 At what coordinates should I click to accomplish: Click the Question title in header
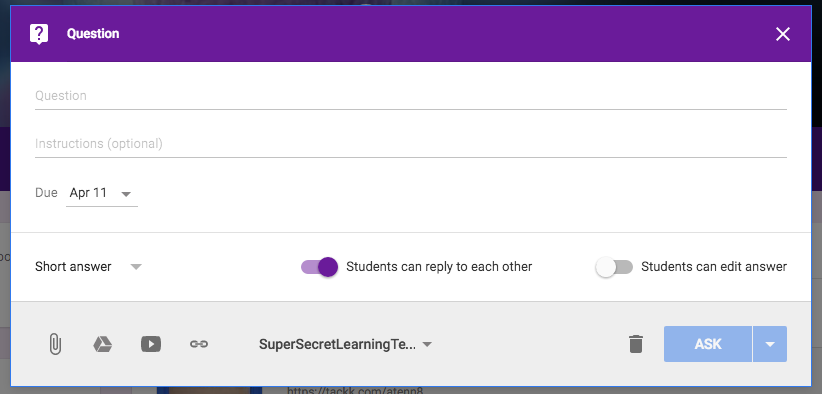pyautogui.click(x=93, y=34)
